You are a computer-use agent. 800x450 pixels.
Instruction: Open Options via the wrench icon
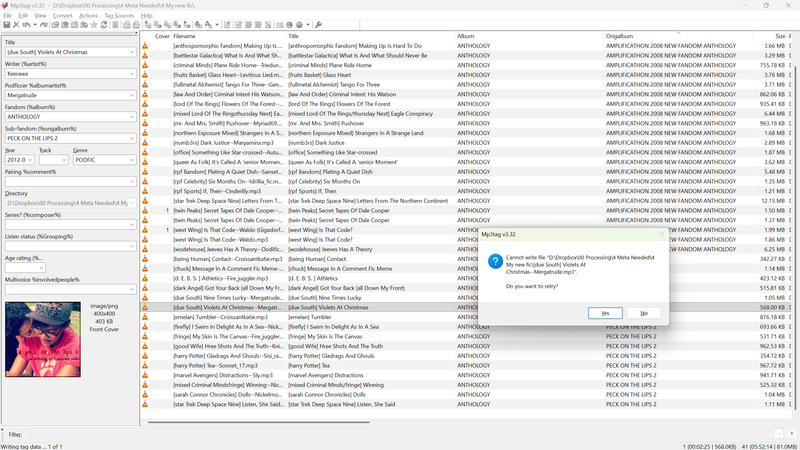tap(318, 25)
